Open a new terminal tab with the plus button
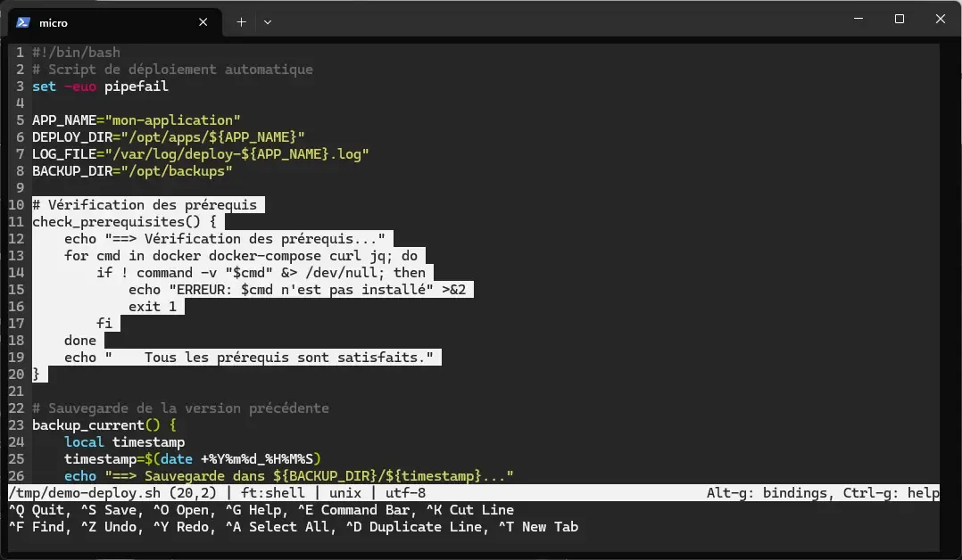The height and width of the screenshot is (560, 962). point(240,21)
